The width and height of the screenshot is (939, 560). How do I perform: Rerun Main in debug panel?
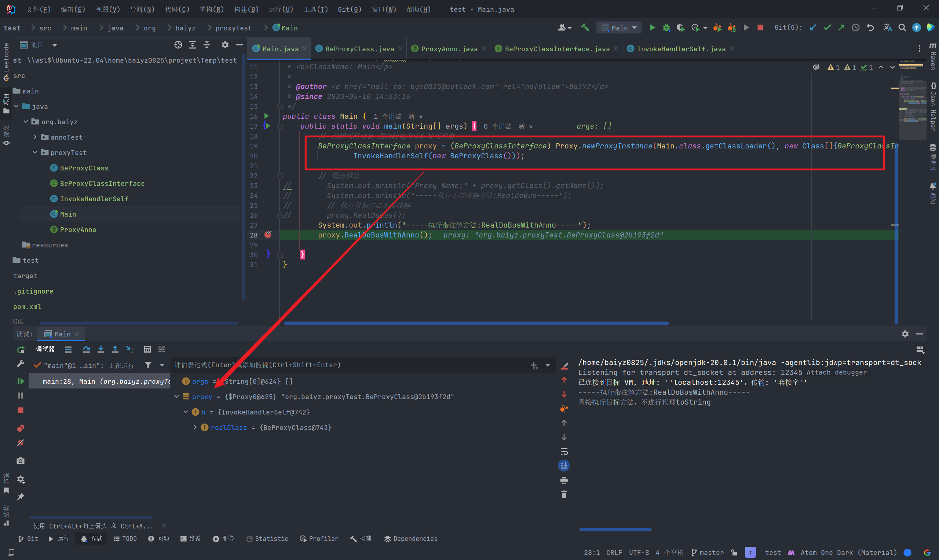click(x=21, y=349)
